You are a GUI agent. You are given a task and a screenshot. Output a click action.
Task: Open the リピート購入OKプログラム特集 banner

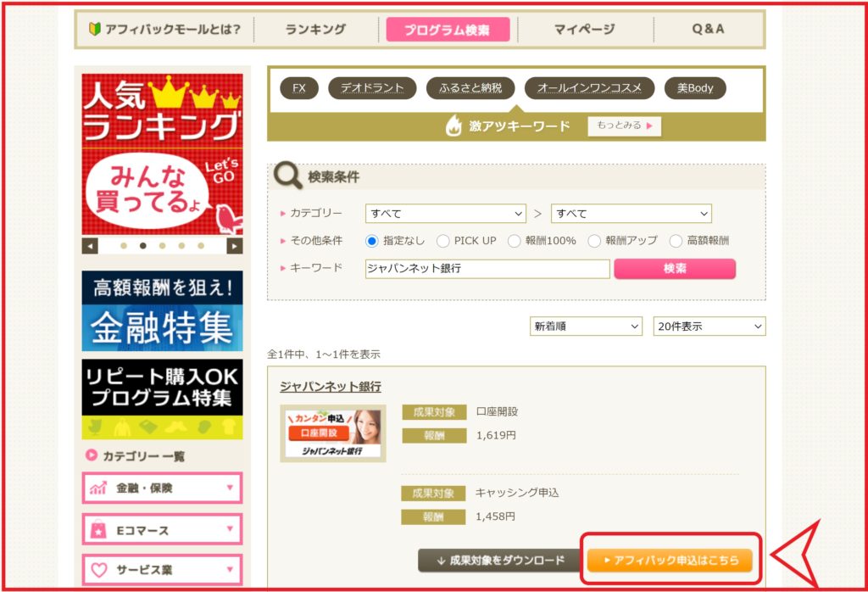pyautogui.click(x=162, y=399)
